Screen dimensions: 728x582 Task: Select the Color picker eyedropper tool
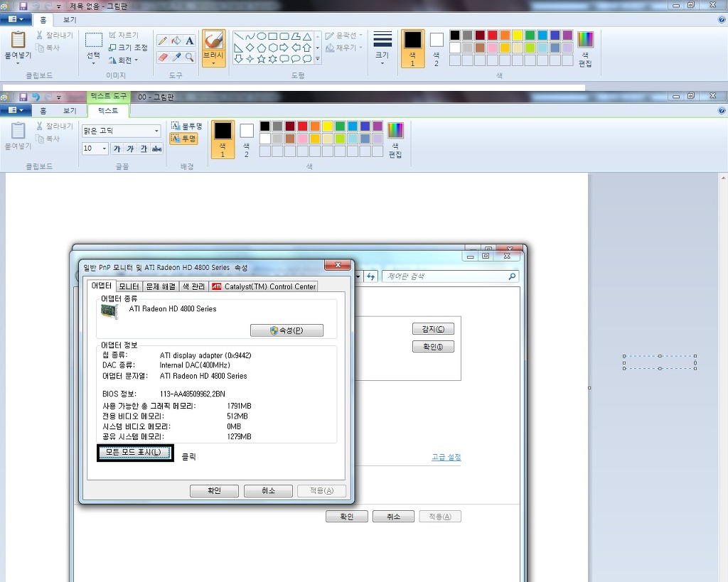point(176,57)
